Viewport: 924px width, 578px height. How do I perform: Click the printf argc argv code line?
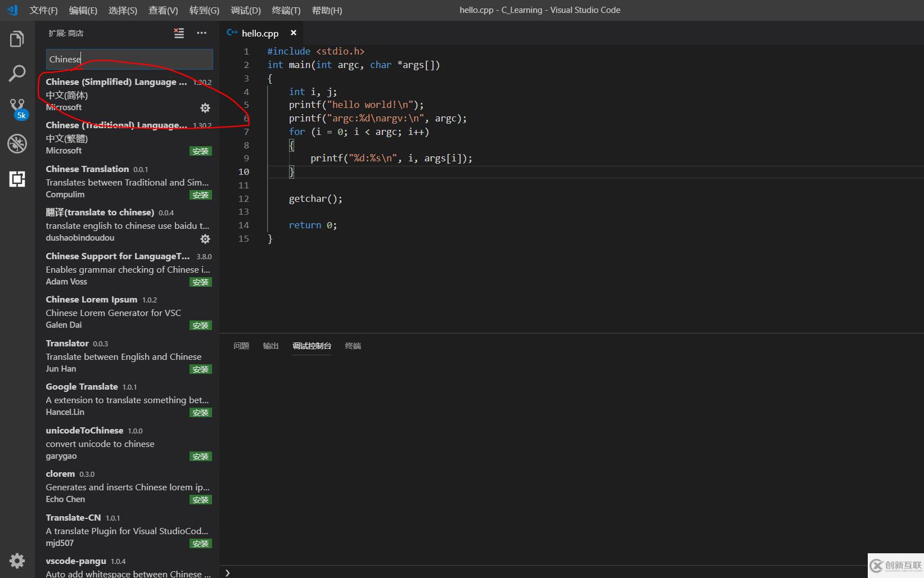click(378, 118)
